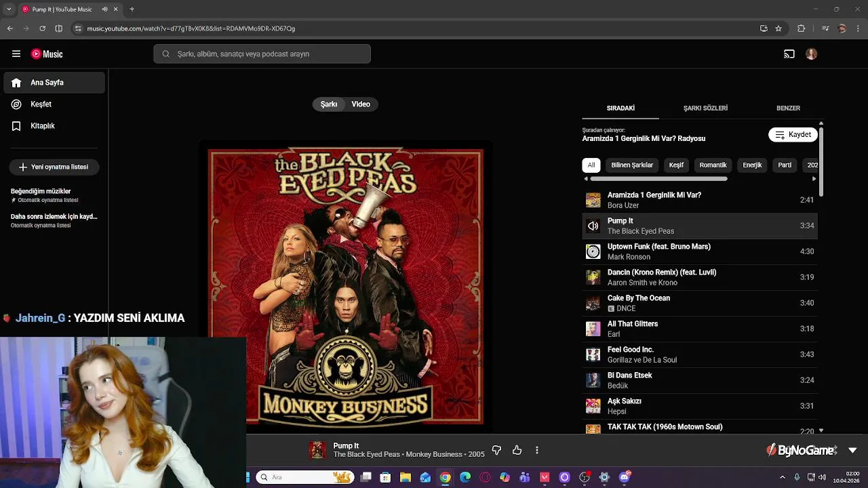Screen dimensions: 868x488
Task: Play Dancin (Krono Remix) from queue
Action: click(700, 277)
